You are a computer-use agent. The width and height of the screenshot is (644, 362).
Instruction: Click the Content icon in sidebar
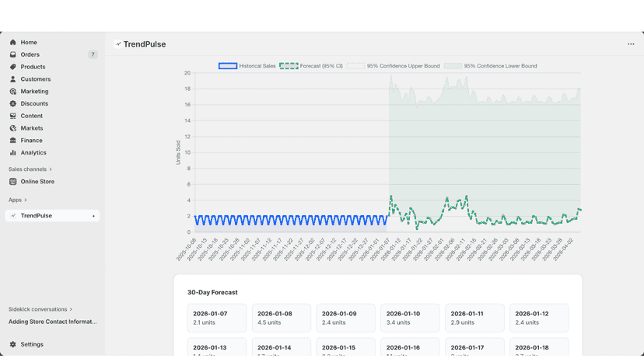[x=12, y=117]
